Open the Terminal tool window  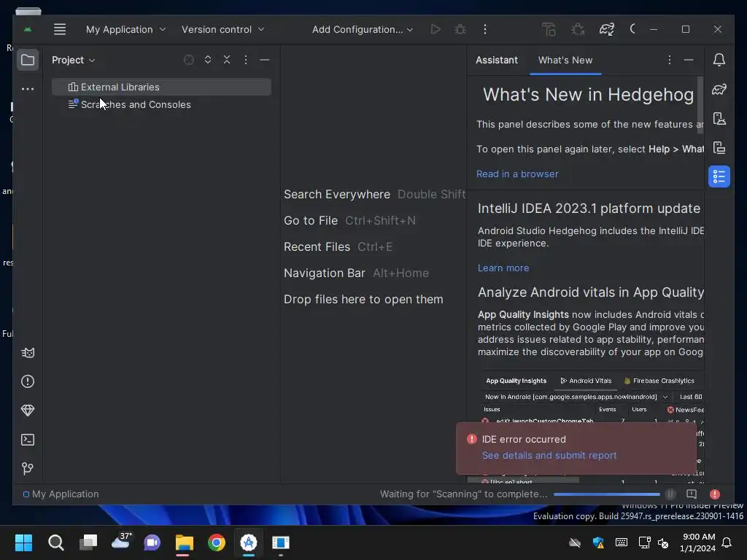coord(28,440)
